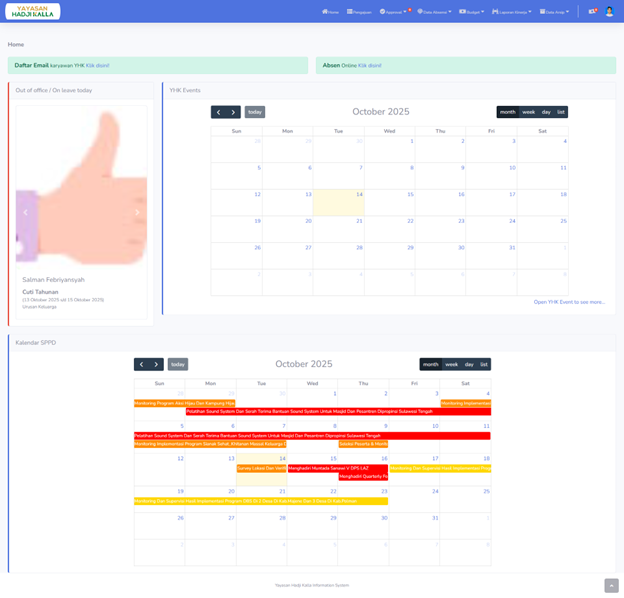Go to Home in navigation bar
Viewport: 624px width, 598px height.
coord(330,12)
